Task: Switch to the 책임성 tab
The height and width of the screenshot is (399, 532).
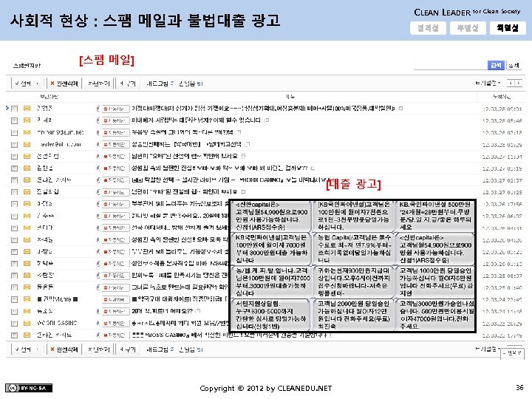Action: pyautogui.click(x=508, y=28)
